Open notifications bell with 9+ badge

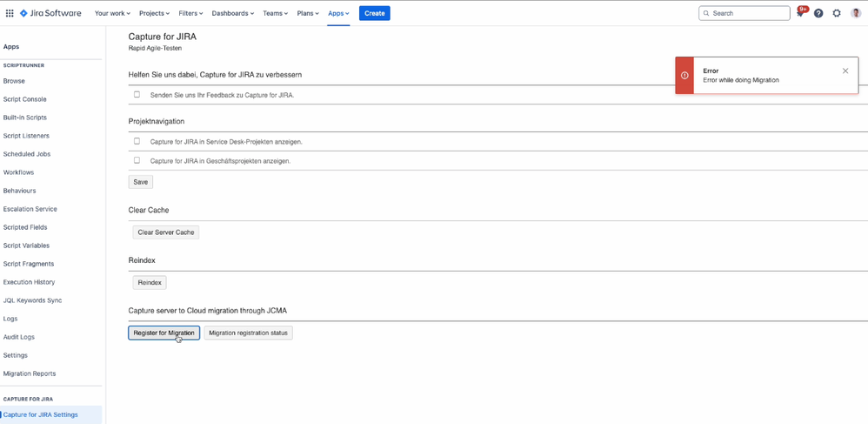[x=801, y=12]
